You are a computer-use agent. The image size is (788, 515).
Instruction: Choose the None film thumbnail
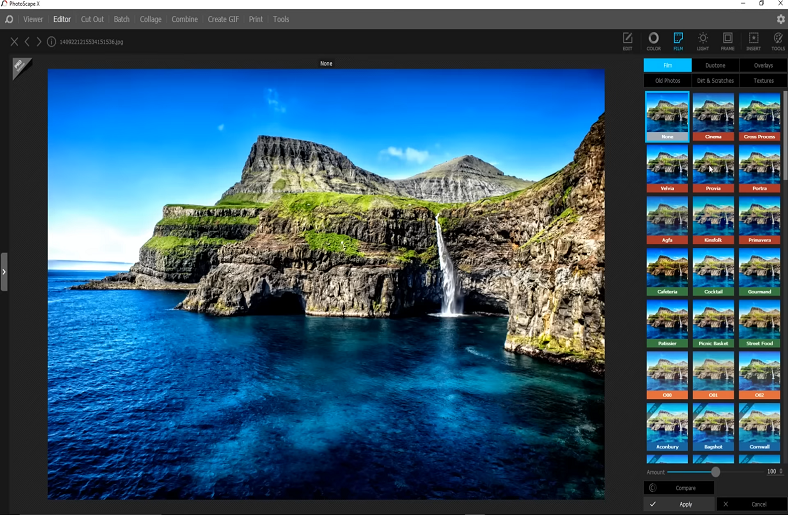pos(667,117)
